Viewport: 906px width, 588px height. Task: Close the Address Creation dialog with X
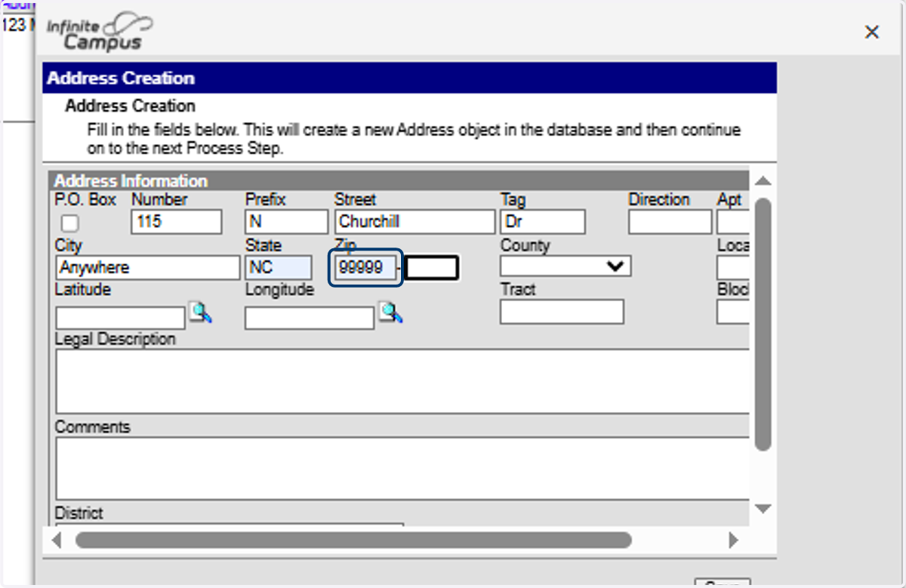pyautogui.click(x=872, y=32)
